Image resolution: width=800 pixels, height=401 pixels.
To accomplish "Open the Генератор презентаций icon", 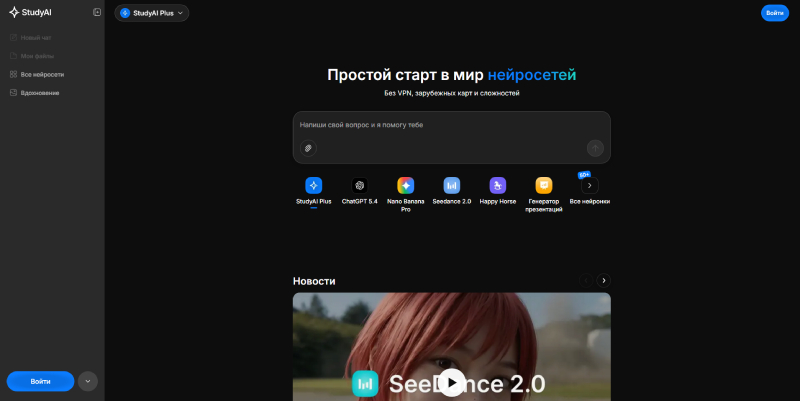I will (x=544, y=186).
